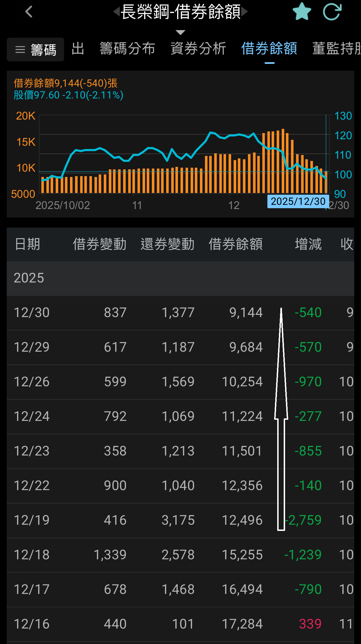The image size is (361, 644).
Task: Sort by the 還券變動 column header
Action: click(x=168, y=244)
